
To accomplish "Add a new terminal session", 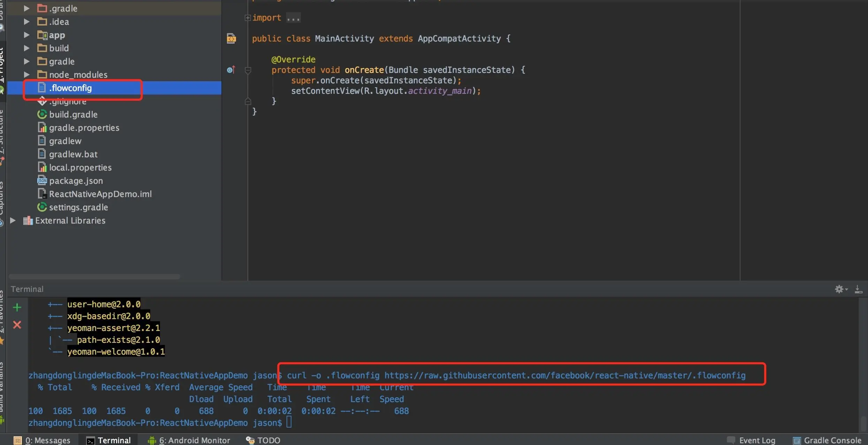I will tap(17, 307).
